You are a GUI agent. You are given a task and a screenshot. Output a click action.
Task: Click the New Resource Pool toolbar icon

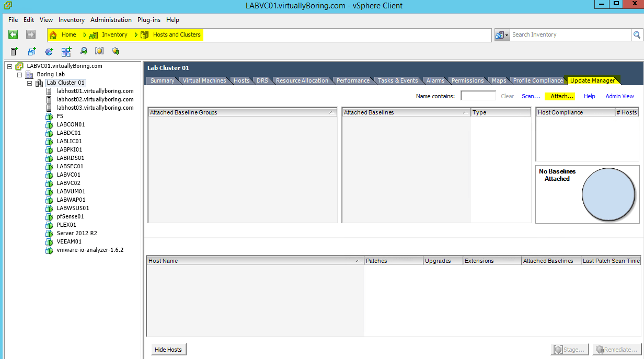click(49, 51)
